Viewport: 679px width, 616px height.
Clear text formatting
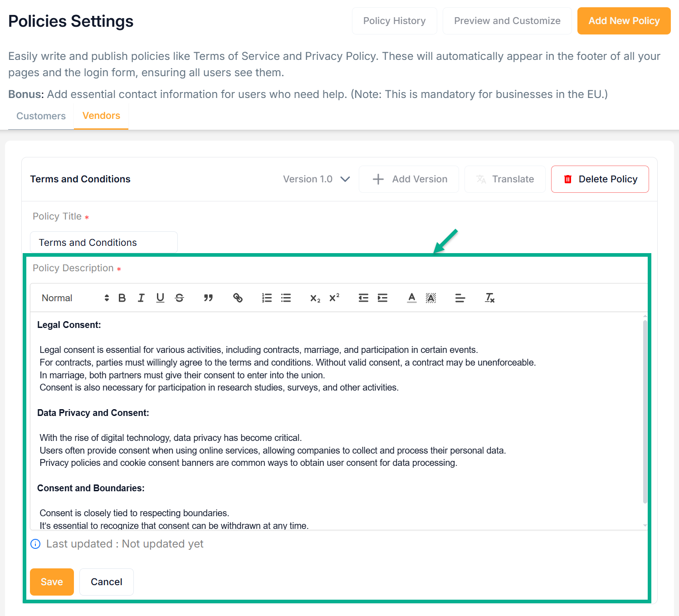tap(489, 298)
